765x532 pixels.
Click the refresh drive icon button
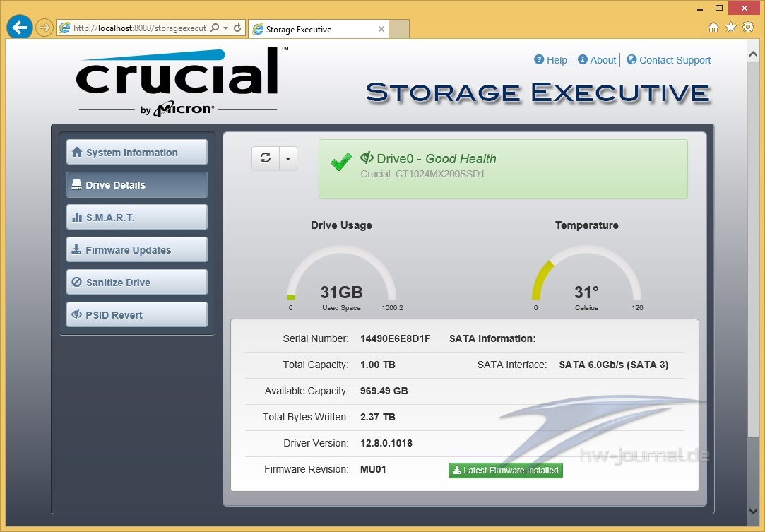[x=266, y=158]
